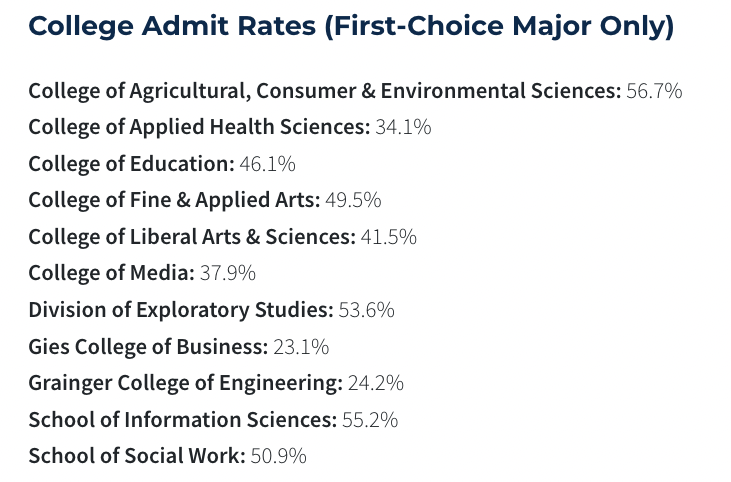Select the 37.9% admit rate value
The width and height of the screenshot is (731, 482).
(229, 273)
